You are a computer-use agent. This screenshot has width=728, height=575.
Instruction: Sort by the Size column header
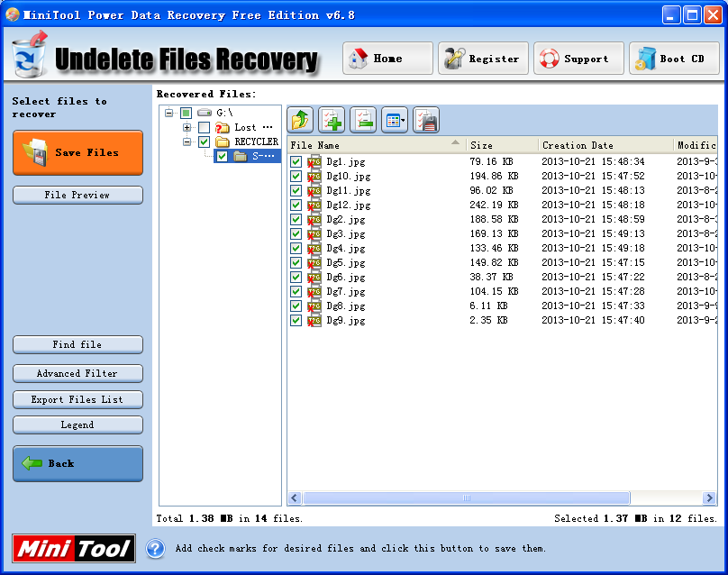pos(503,145)
